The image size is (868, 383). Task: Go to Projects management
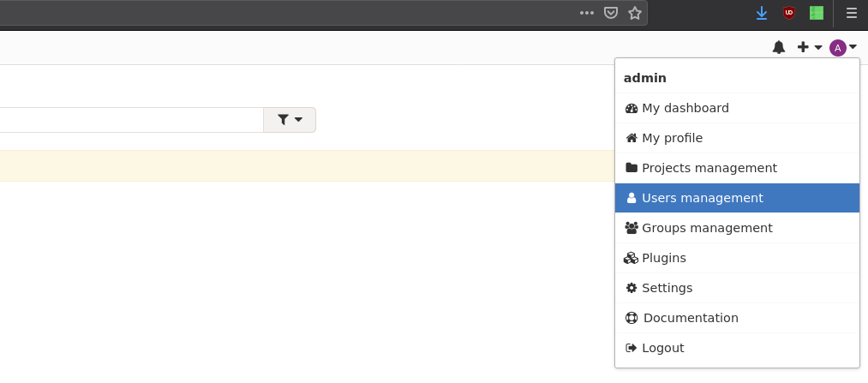pyautogui.click(x=737, y=168)
